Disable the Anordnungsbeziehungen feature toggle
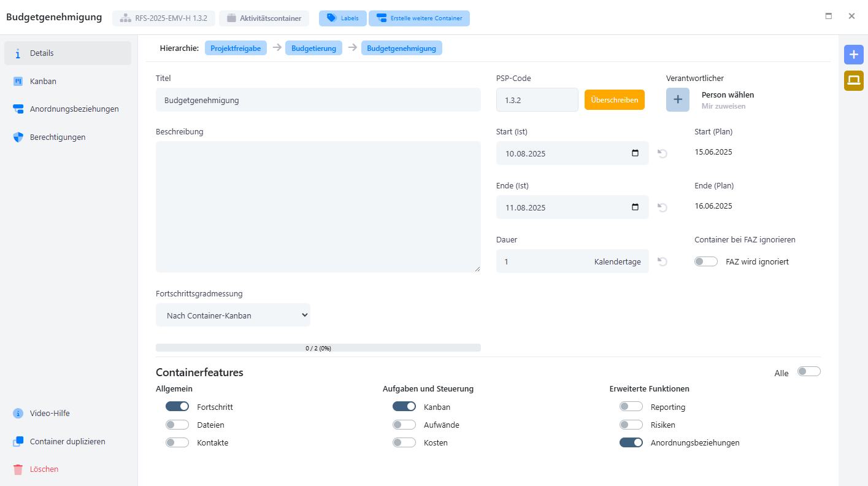Image resolution: width=868 pixels, height=486 pixels. click(x=631, y=442)
